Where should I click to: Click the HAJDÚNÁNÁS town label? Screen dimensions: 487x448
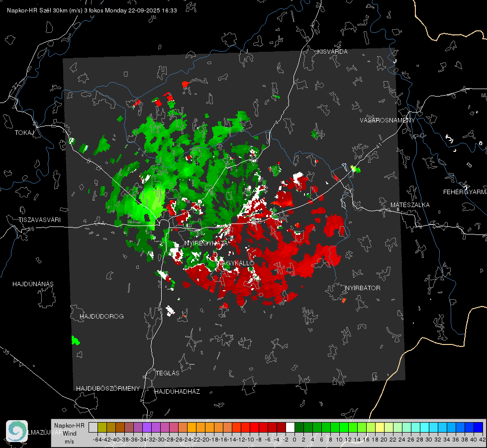click(33, 284)
